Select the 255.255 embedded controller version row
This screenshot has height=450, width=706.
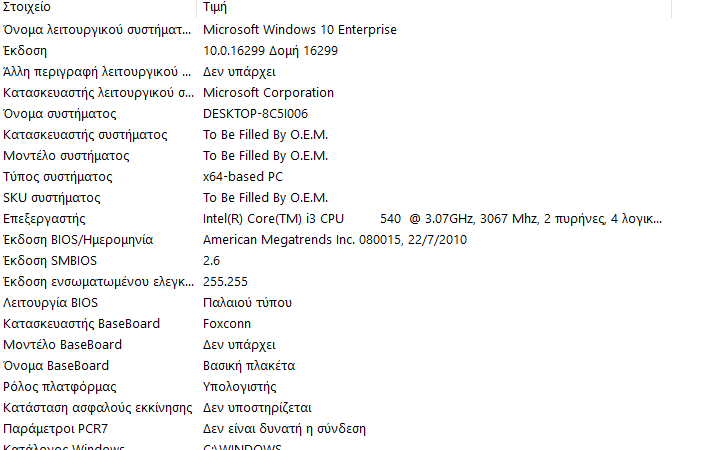[335, 282]
